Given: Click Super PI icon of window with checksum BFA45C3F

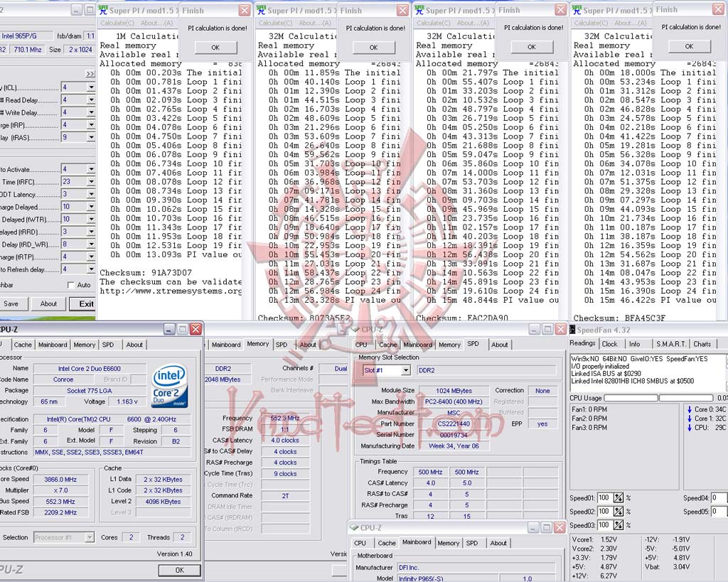Looking at the screenshot, I should click(577, 10).
